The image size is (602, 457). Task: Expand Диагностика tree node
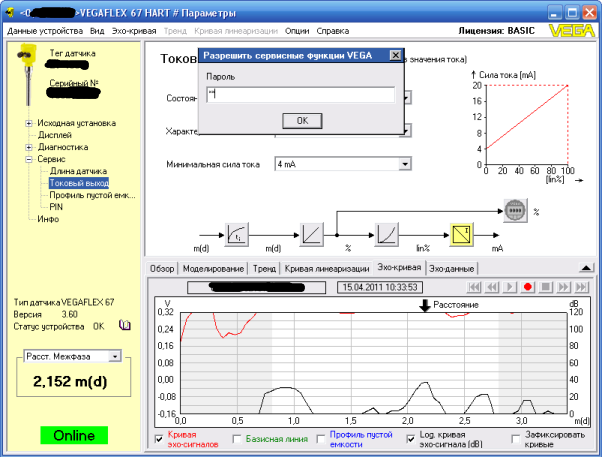coord(29,147)
